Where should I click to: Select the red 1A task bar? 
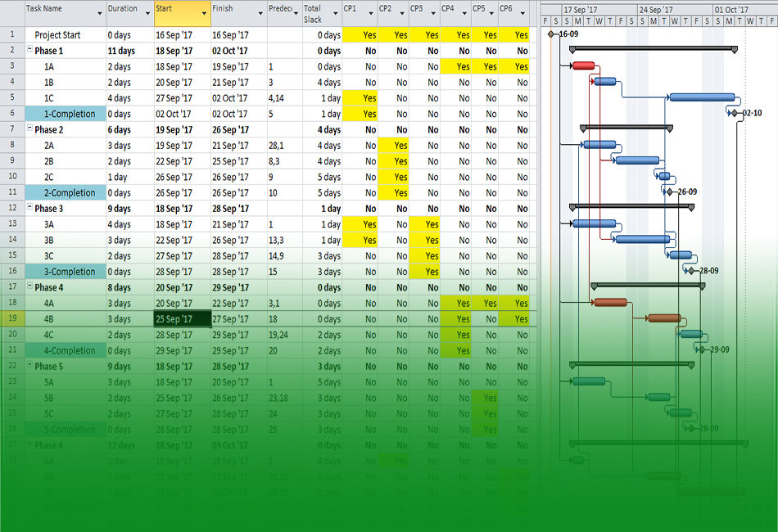click(583, 66)
